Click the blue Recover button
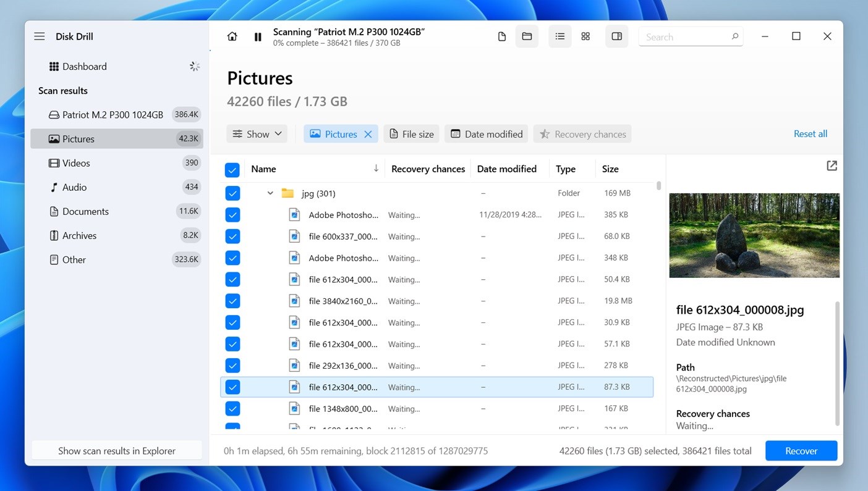The height and width of the screenshot is (491, 868). 801,451
